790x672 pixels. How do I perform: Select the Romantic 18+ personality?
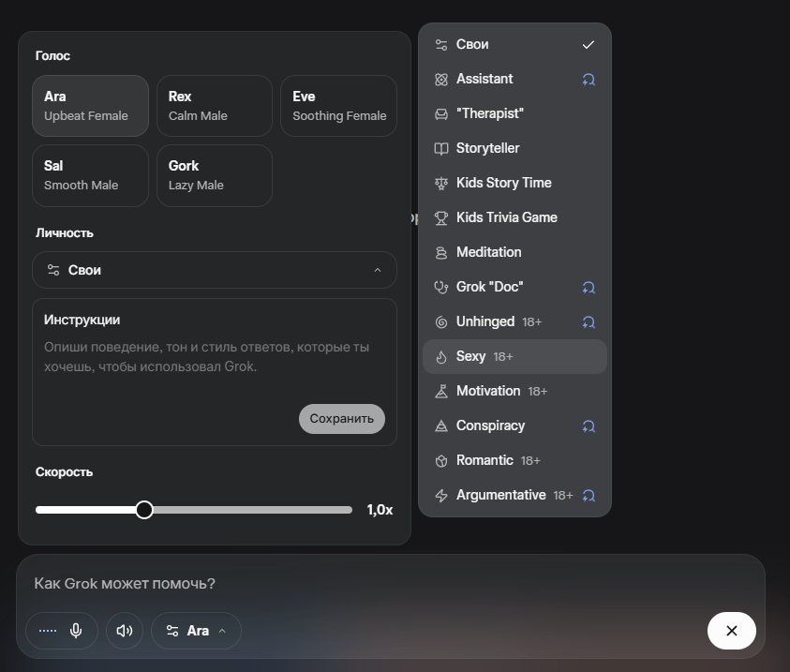click(x=514, y=460)
